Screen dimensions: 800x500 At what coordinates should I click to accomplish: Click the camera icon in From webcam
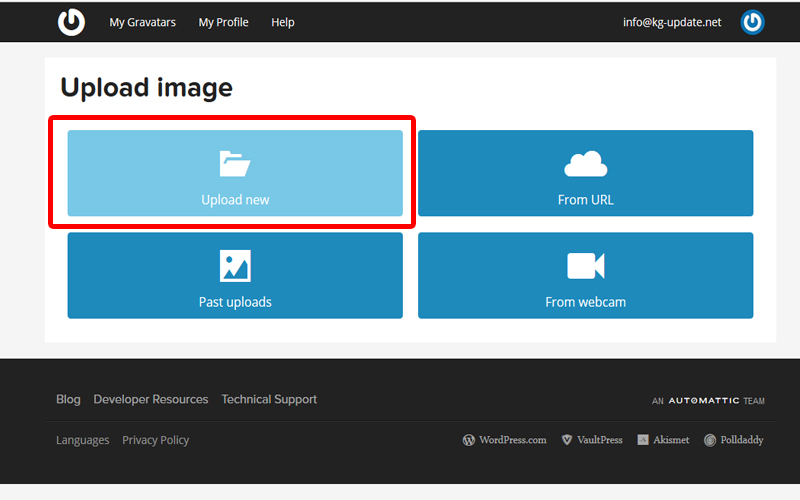[x=585, y=266]
